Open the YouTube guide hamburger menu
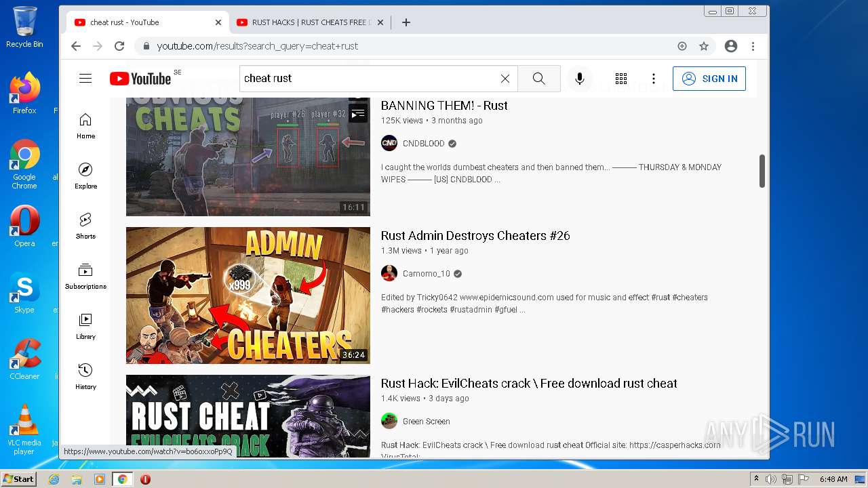Screen dimensions: 868x488 coord(85,79)
